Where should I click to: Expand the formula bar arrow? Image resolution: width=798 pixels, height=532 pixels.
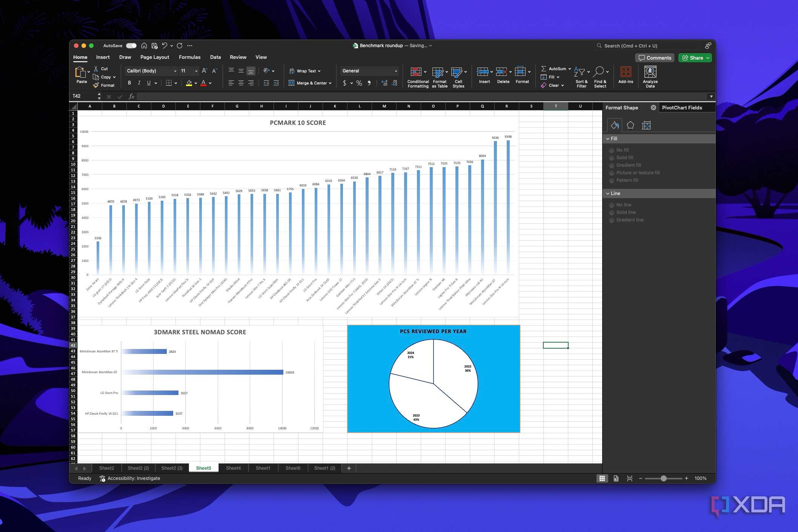pos(711,97)
